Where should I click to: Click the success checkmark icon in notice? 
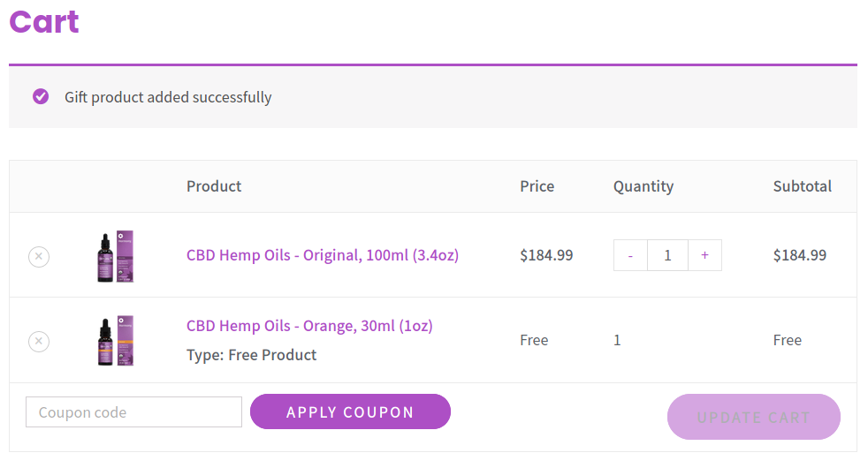[41, 96]
